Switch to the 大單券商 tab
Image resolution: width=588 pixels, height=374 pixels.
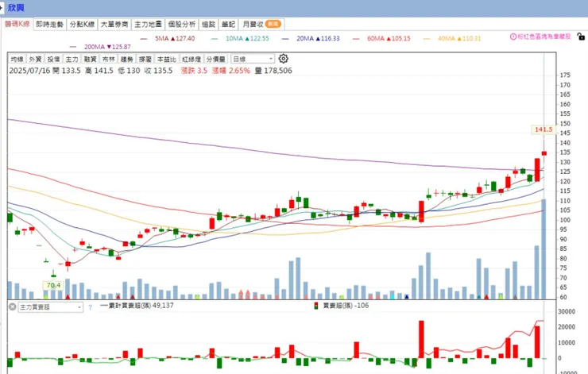(x=114, y=25)
